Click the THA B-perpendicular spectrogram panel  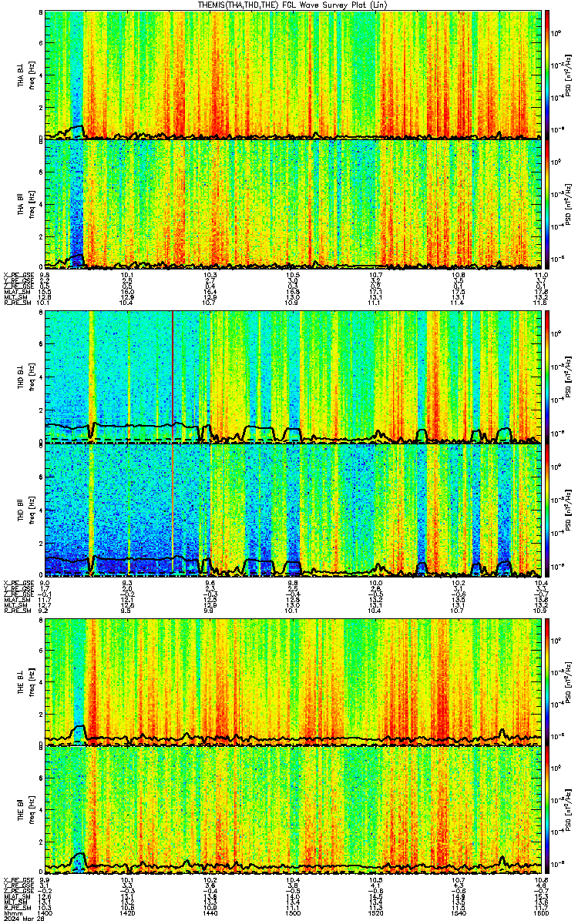click(x=293, y=74)
